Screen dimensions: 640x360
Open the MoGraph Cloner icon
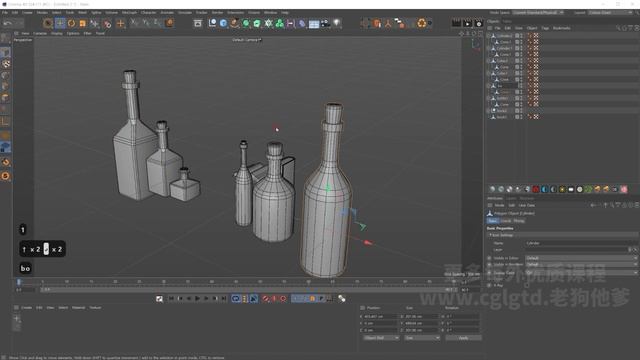click(280, 23)
